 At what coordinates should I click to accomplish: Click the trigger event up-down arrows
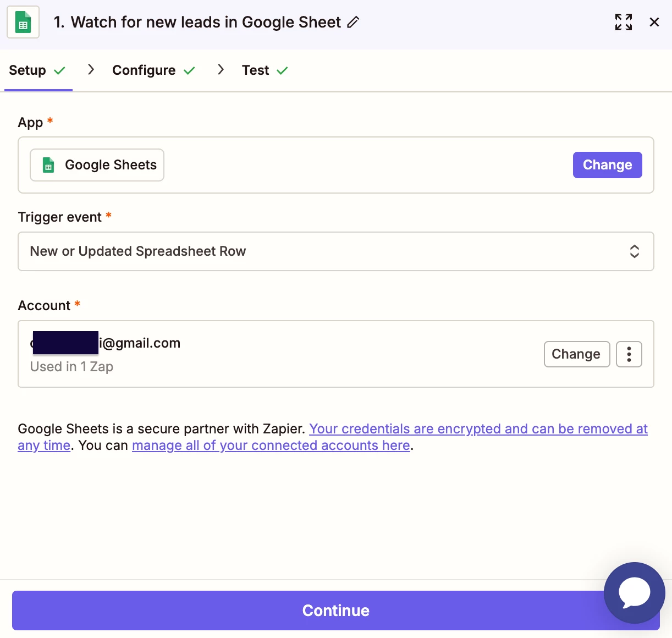(635, 251)
